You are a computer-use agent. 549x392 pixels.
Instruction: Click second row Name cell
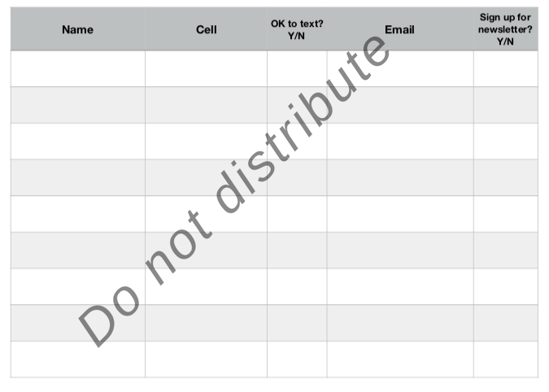78,105
